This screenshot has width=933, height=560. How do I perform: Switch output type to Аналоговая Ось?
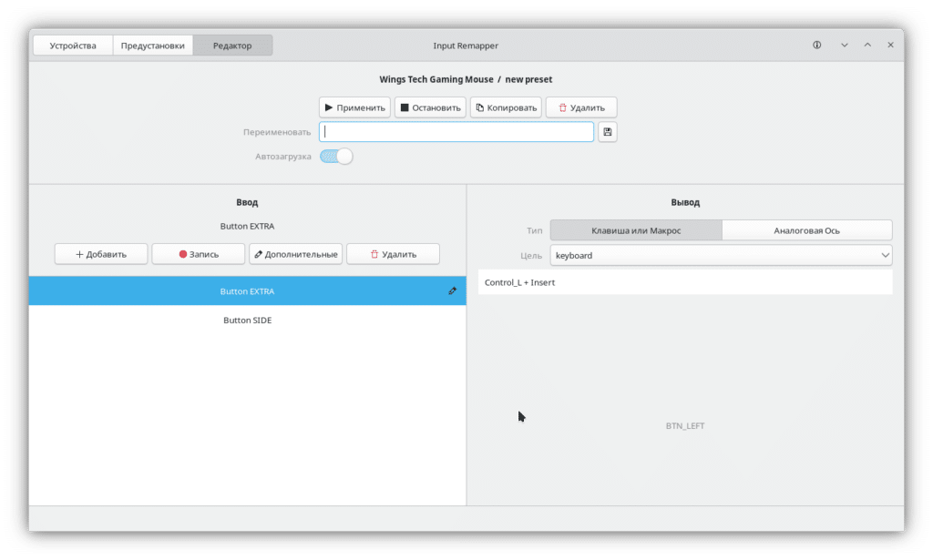pyautogui.click(x=806, y=230)
